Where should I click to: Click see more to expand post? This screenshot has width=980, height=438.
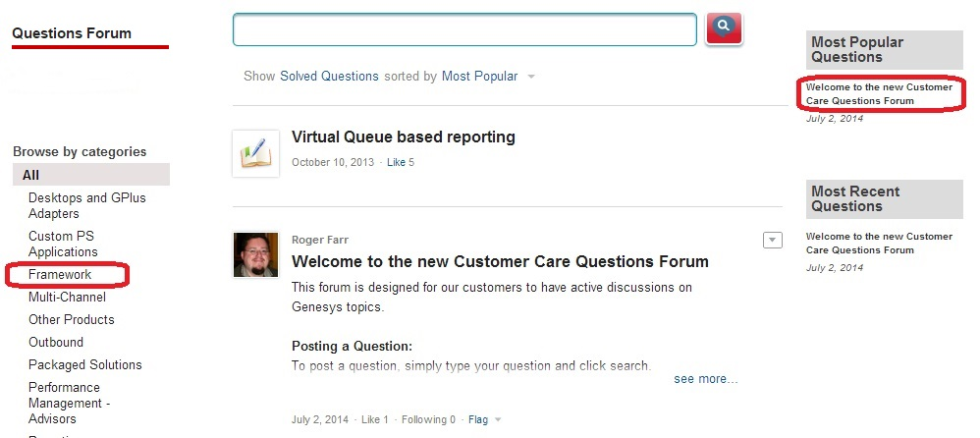(705, 379)
